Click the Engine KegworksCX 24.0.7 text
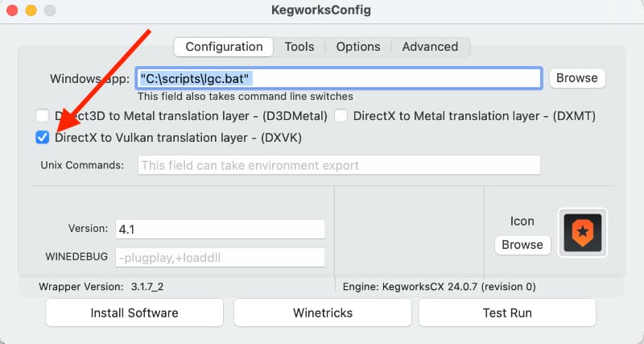644x344 pixels. 439,287
